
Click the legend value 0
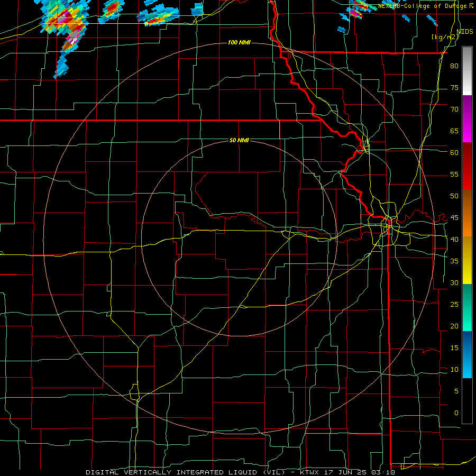456,413
